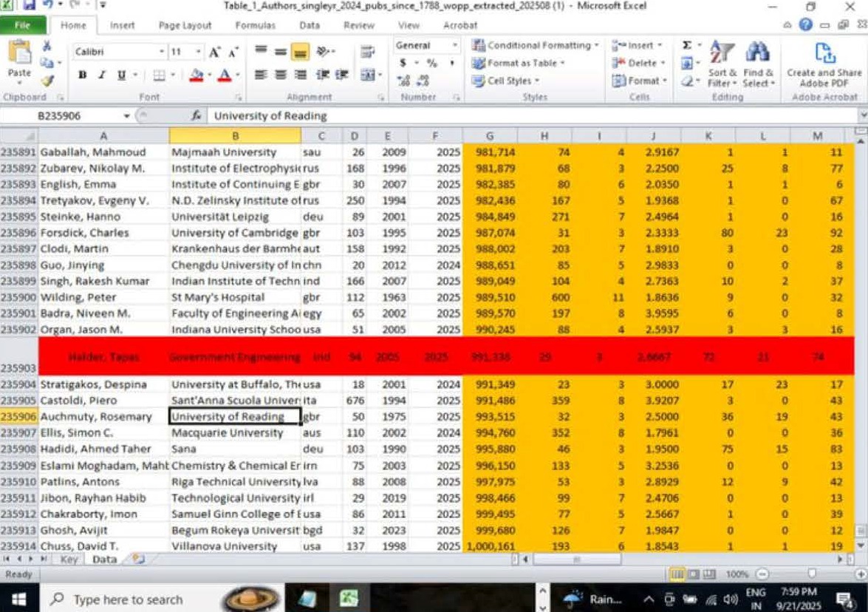
Task: Toggle Bold formatting
Action: pyautogui.click(x=83, y=75)
